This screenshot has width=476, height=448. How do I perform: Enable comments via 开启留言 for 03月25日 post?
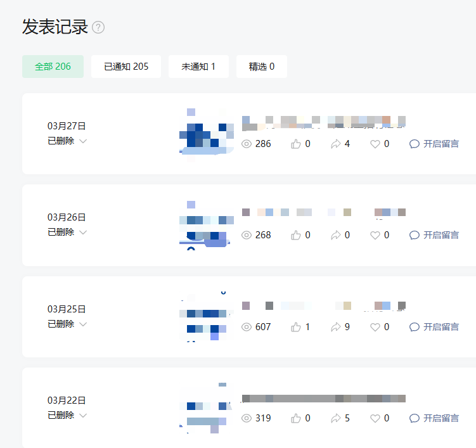click(434, 327)
